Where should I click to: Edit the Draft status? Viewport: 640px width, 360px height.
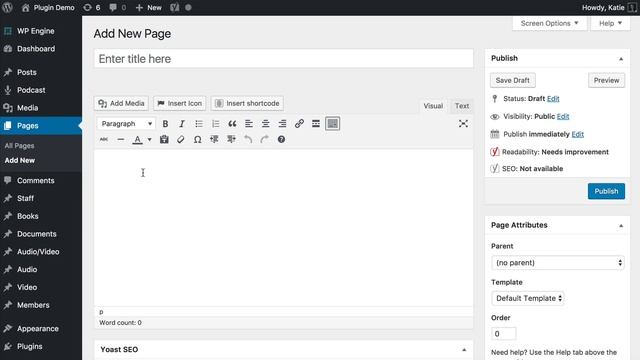click(x=553, y=99)
